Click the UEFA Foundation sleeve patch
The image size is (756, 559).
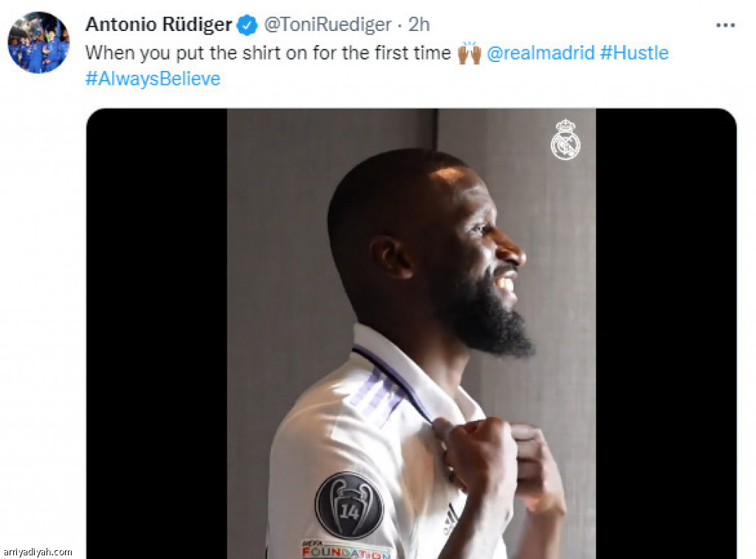click(x=346, y=550)
